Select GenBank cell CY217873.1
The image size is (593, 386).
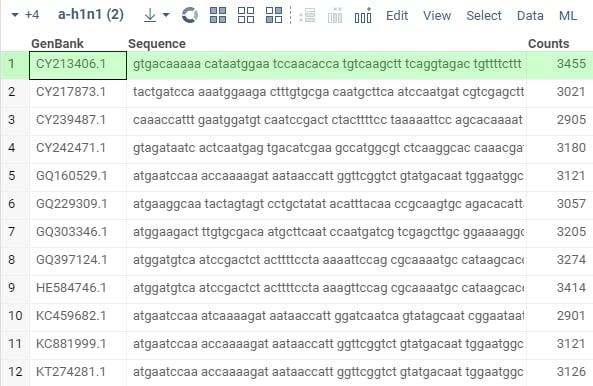tap(78, 93)
